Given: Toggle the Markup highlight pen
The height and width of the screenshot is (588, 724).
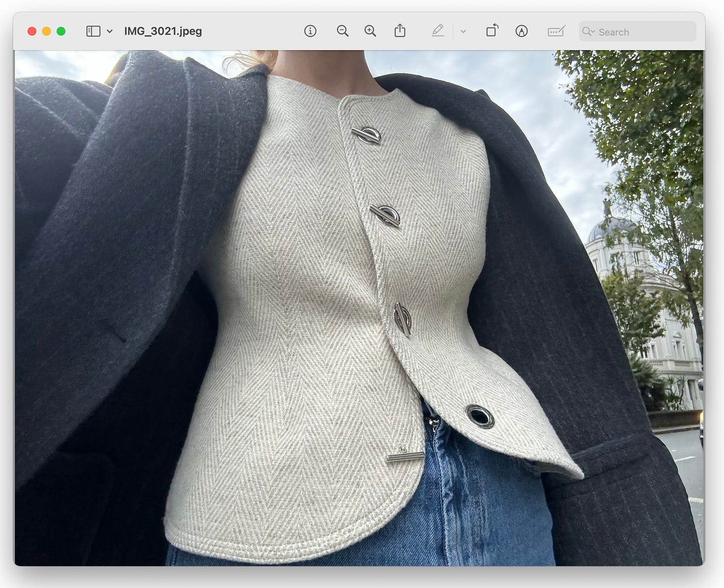Looking at the screenshot, I should point(438,31).
